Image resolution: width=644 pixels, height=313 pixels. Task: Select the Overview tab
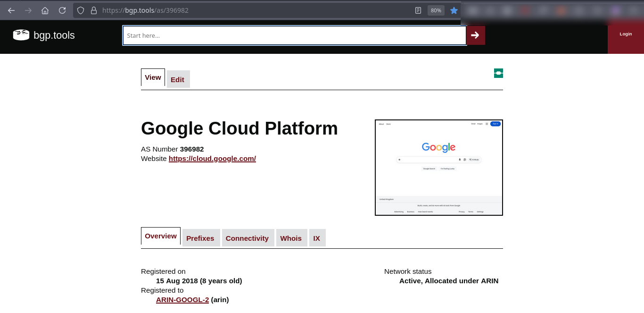tap(161, 236)
